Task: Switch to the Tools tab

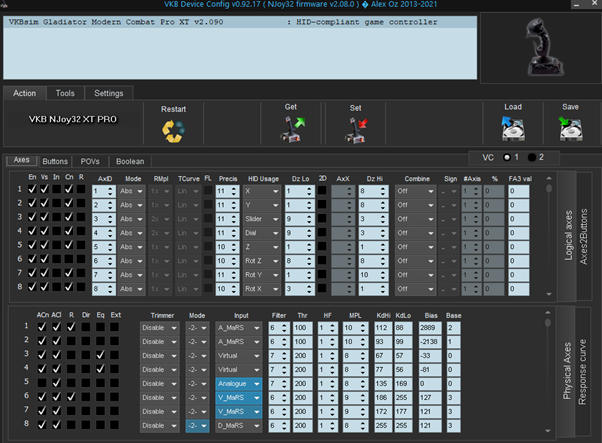Action: (65, 93)
